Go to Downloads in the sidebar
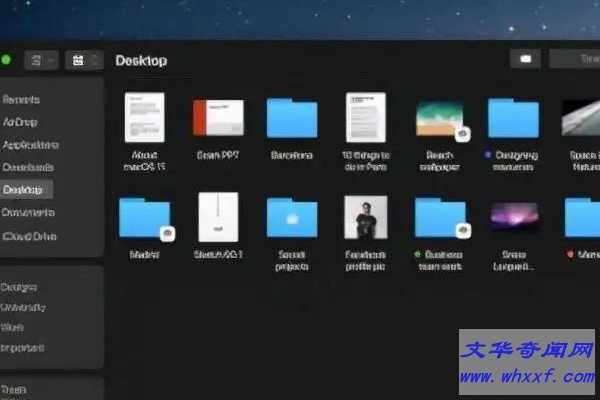600x400 pixels. click(x=28, y=167)
